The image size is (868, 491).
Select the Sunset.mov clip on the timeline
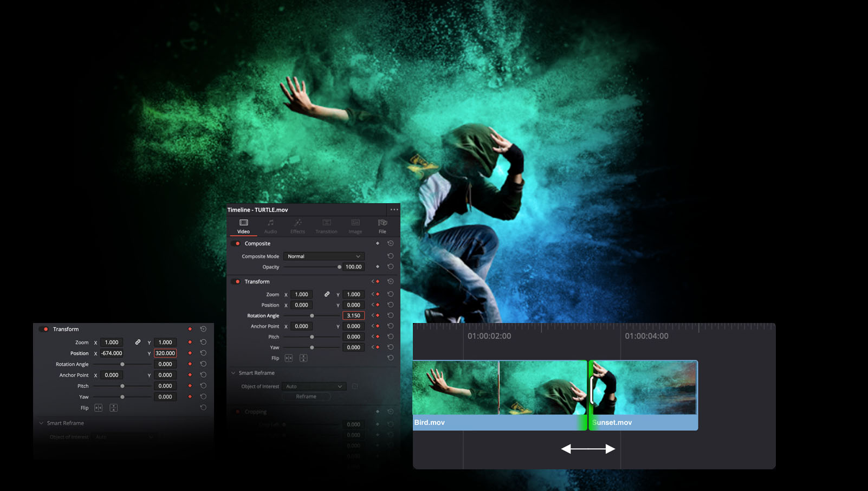644,396
